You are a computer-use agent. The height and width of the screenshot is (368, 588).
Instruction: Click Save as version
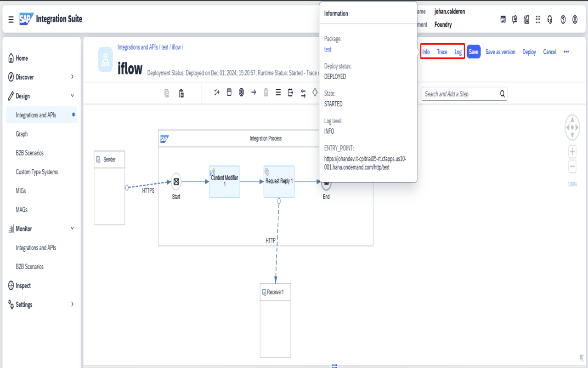point(500,52)
